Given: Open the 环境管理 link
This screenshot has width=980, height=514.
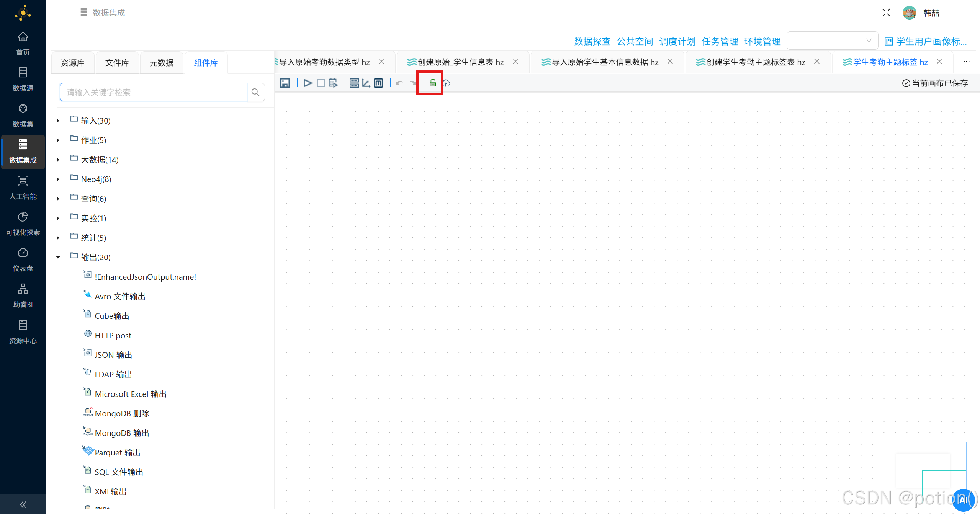Looking at the screenshot, I should [x=762, y=41].
